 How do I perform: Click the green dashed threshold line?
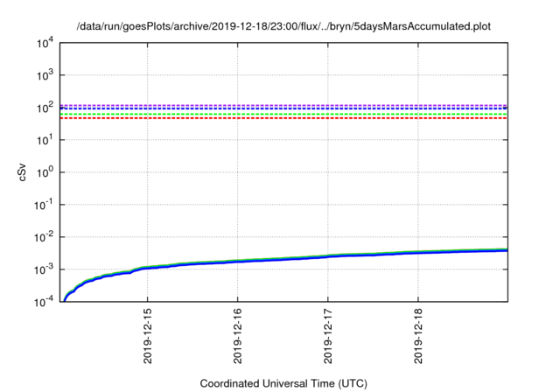[283, 115]
